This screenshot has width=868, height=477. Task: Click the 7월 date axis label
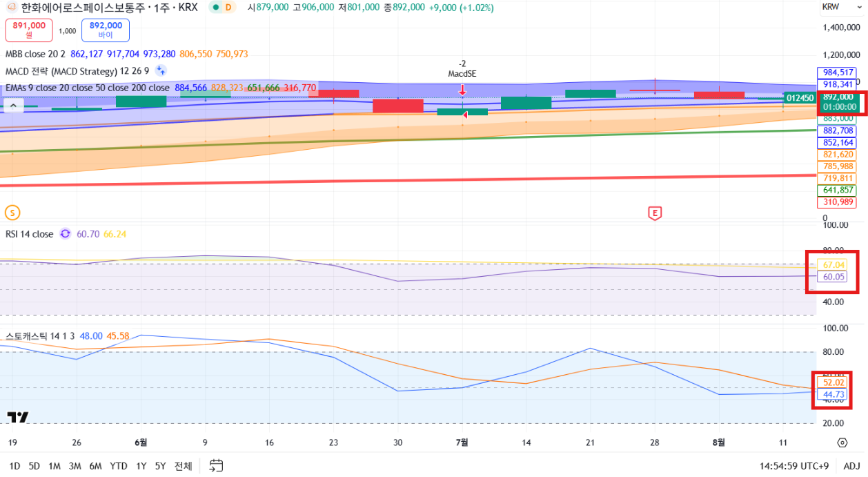pos(462,442)
